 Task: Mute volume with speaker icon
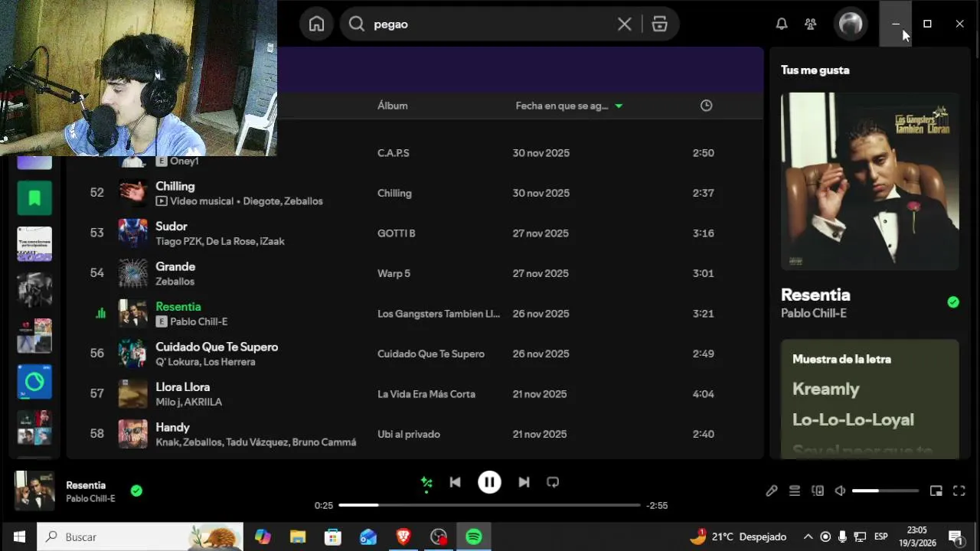point(840,491)
